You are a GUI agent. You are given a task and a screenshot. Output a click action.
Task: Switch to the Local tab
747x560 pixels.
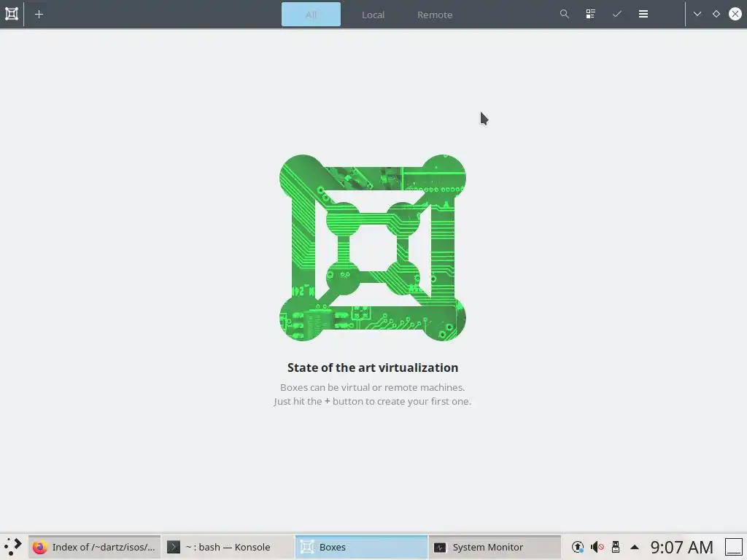pyautogui.click(x=373, y=15)
